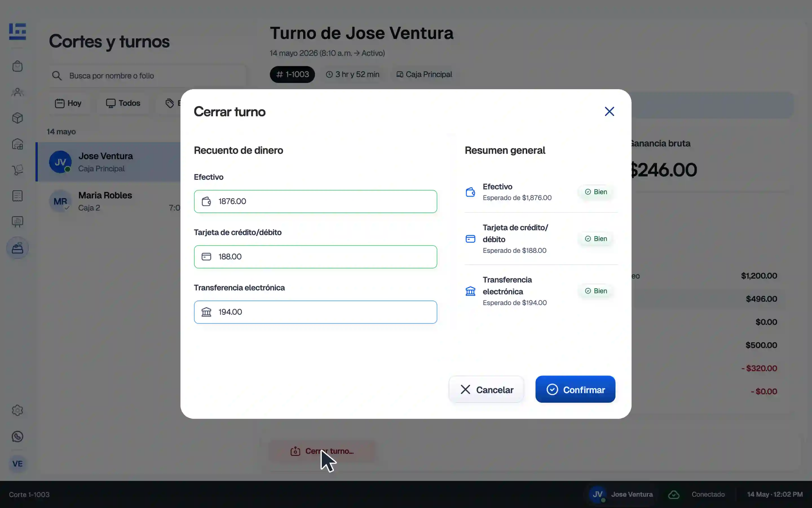This screenshot has height=508, width=812.
Task: Click the Conectado cloud status icon
Action: pyautogui.click(x=674, y=494)
